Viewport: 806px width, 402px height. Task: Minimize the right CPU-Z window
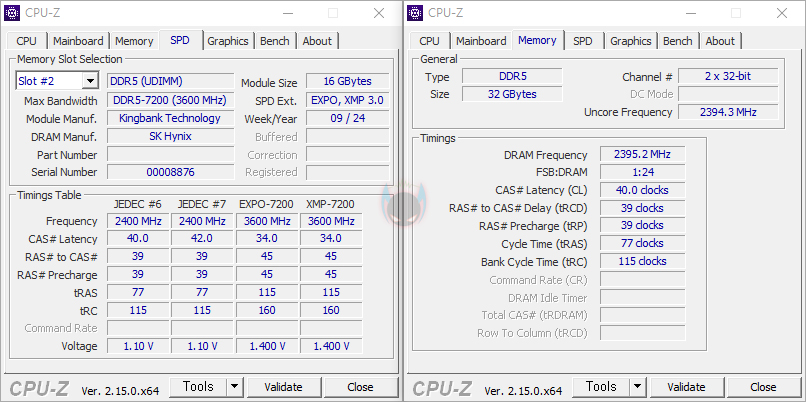click(x=690, y=13)
